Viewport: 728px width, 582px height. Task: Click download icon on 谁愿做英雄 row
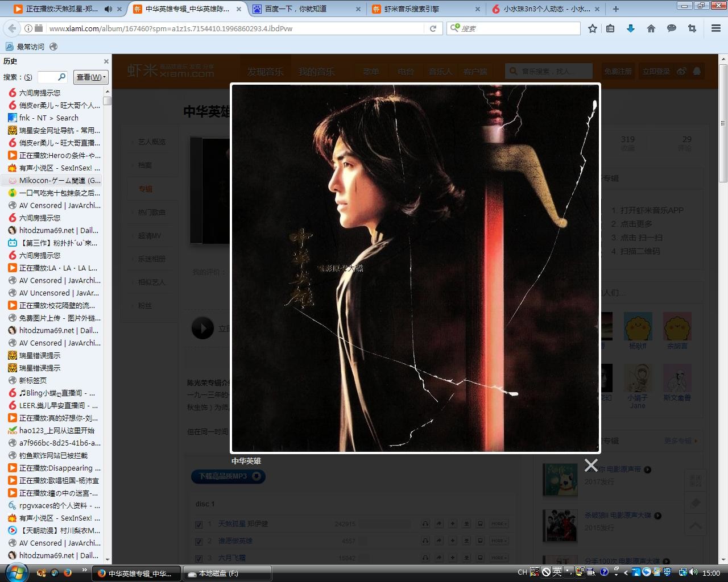466,541
